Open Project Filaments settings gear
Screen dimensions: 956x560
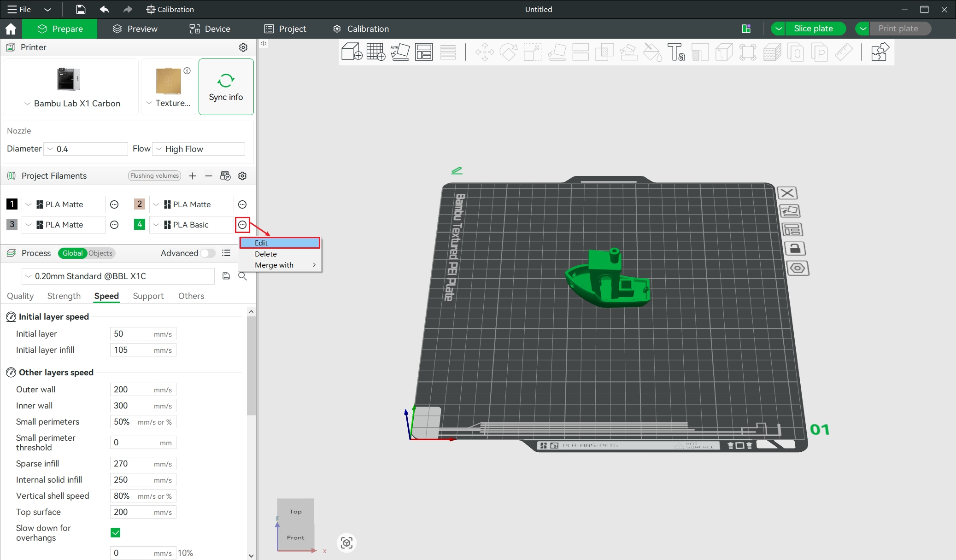pyautogui.click(x=242, y=176)
